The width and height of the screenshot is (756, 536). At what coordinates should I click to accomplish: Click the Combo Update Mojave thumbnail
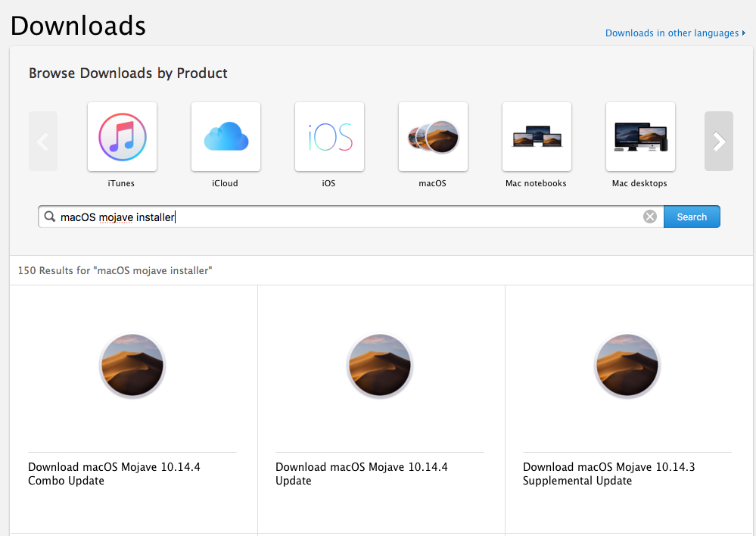click(x=132, y=366)
